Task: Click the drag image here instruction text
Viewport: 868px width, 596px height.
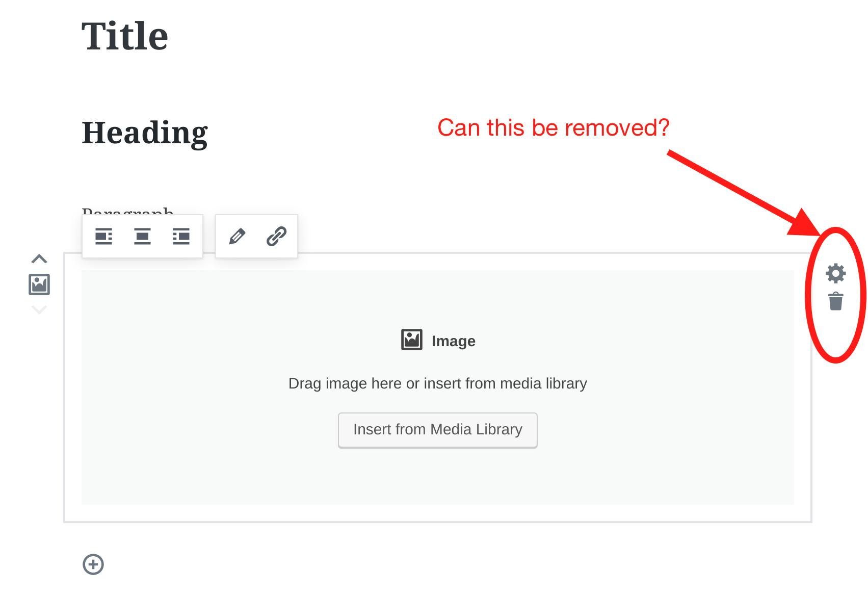Action: [x=438, y=383]
